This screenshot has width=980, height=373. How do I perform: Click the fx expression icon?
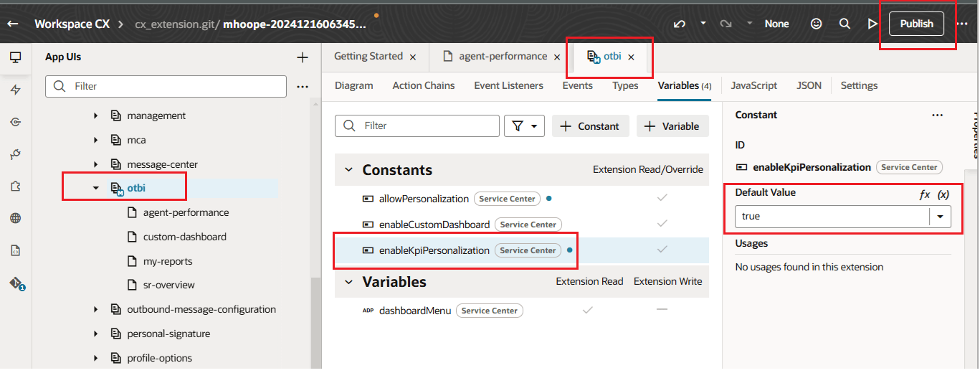click(925, 195)
